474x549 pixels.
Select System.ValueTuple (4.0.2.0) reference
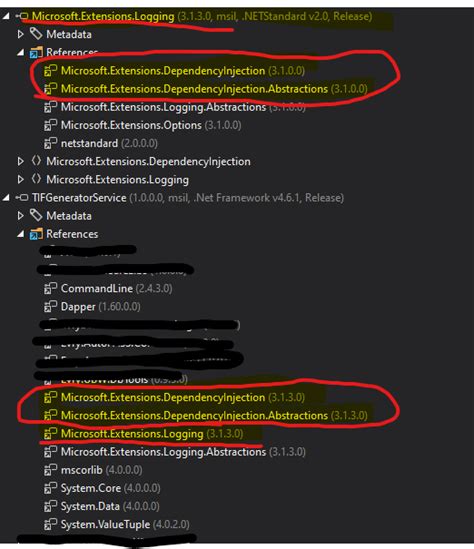(x=125, y=524)
